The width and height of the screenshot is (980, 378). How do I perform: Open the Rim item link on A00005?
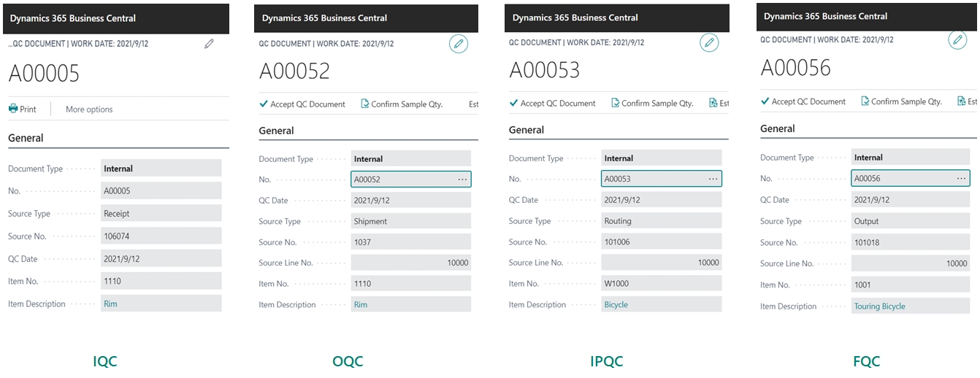point(110,304)
